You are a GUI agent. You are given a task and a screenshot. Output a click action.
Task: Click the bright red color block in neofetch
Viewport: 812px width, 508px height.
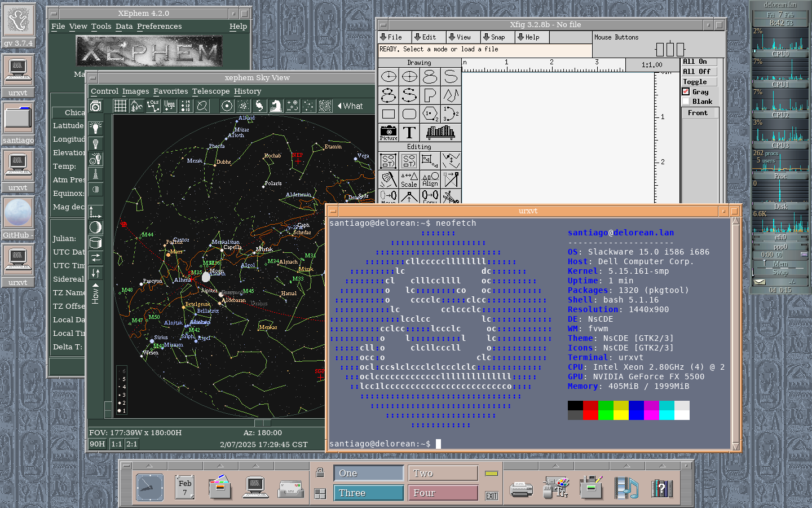click(x=590, y=415)
